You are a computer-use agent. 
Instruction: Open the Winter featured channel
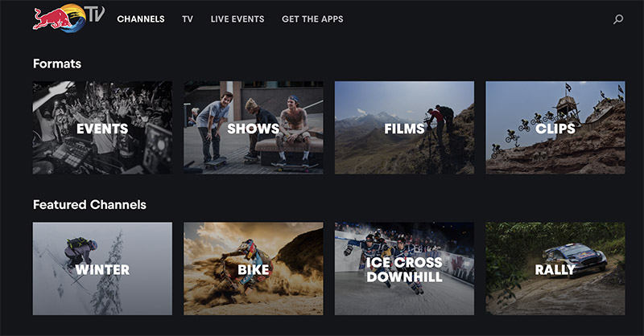click(x=103, y=268)
